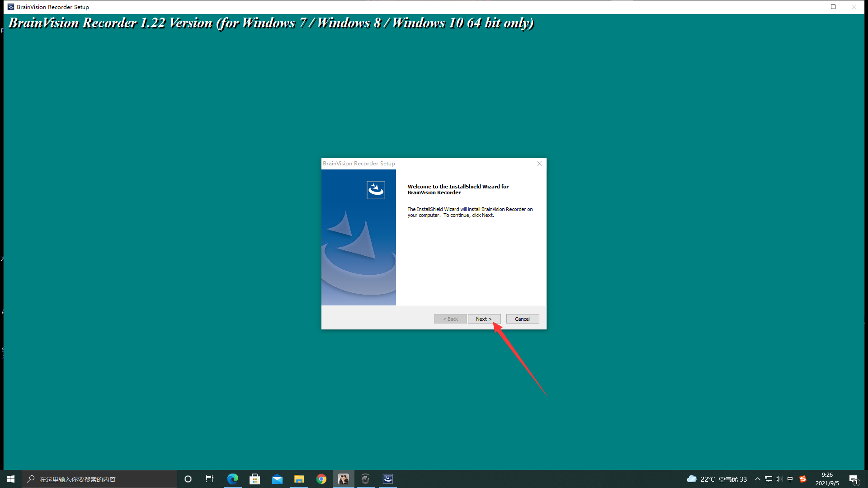Select the BrainVision Recorder icon on taskbar
Screen dimensions: 868x488
pos(388,479)
